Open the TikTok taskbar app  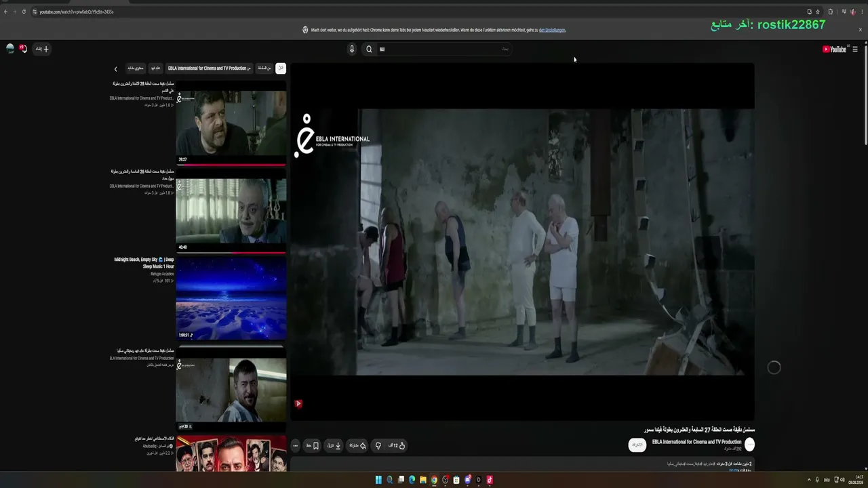click(490, 480)
